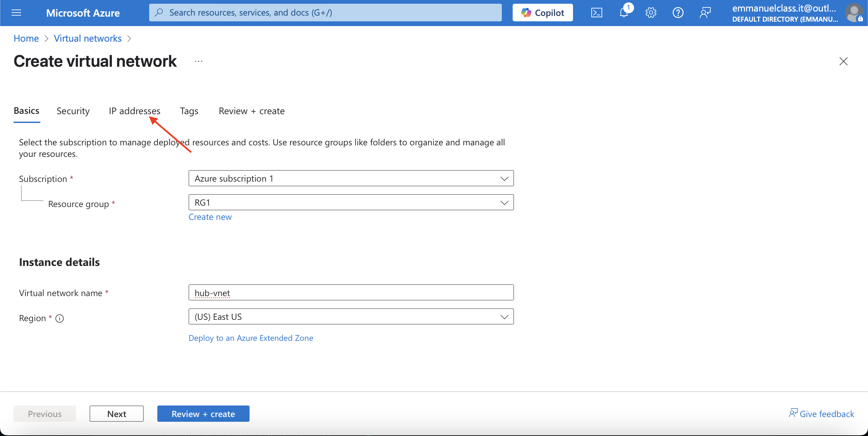The height and width of the screenshot is (436, 868).
Task: Switch to the Tags tab
Action: pyautogui.click(x=189, y=111)
